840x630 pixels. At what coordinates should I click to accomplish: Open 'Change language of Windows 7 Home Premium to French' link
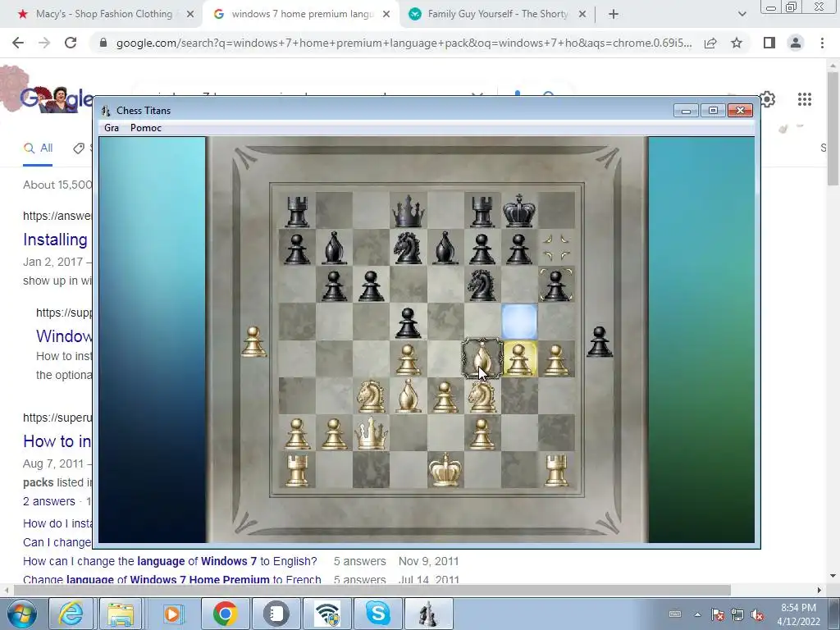(x=172, y=580)
